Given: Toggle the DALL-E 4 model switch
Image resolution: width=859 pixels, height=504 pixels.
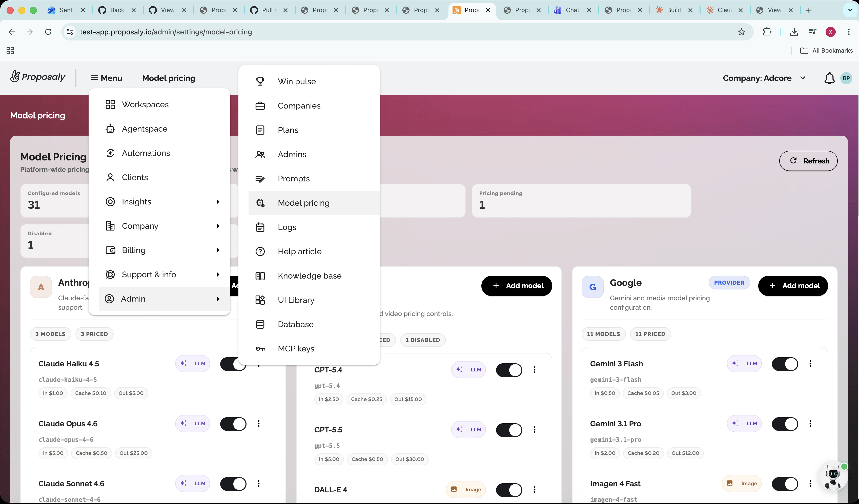Looking at the screenshot, I should (509, 490).
